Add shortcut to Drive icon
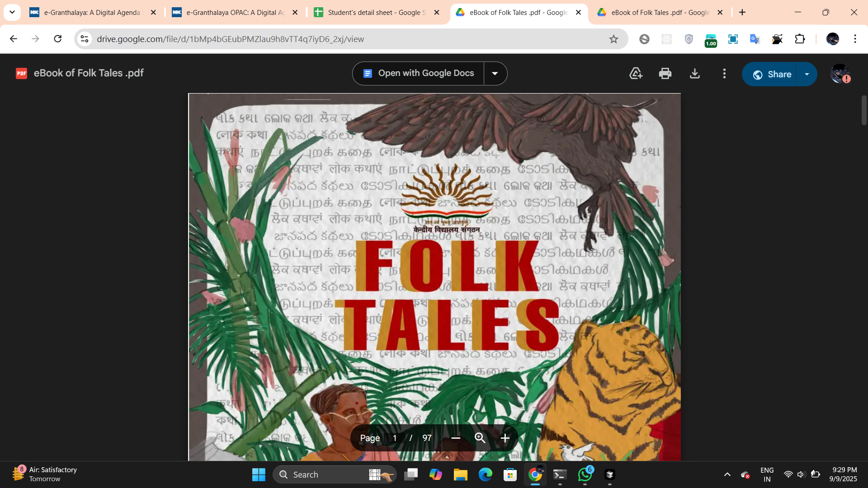The width and height of the screenshot is (868, 488). (636, 74)
